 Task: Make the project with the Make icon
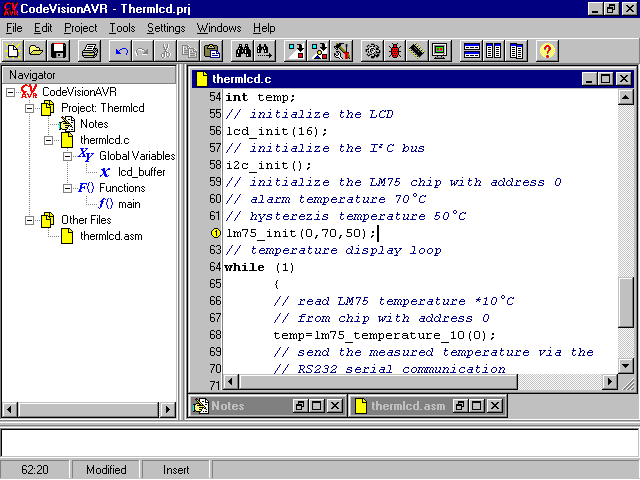pyautogui.click(x=318, y=51)
